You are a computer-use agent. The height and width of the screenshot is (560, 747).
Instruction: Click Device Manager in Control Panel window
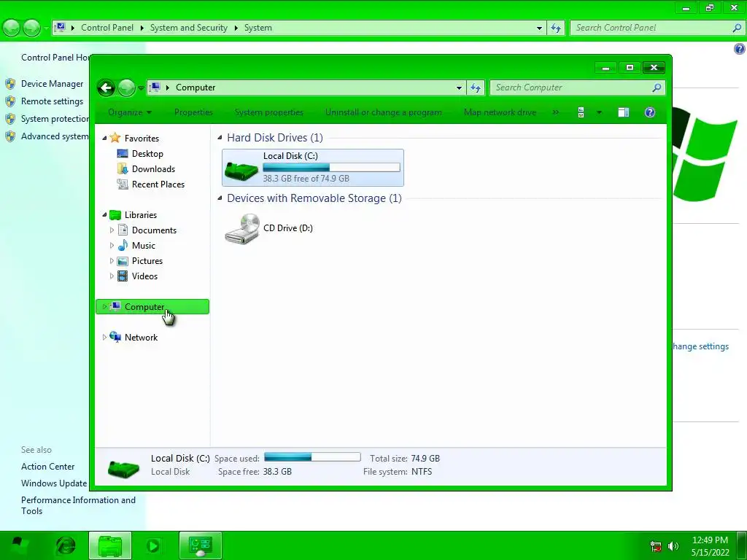(52, 84)
